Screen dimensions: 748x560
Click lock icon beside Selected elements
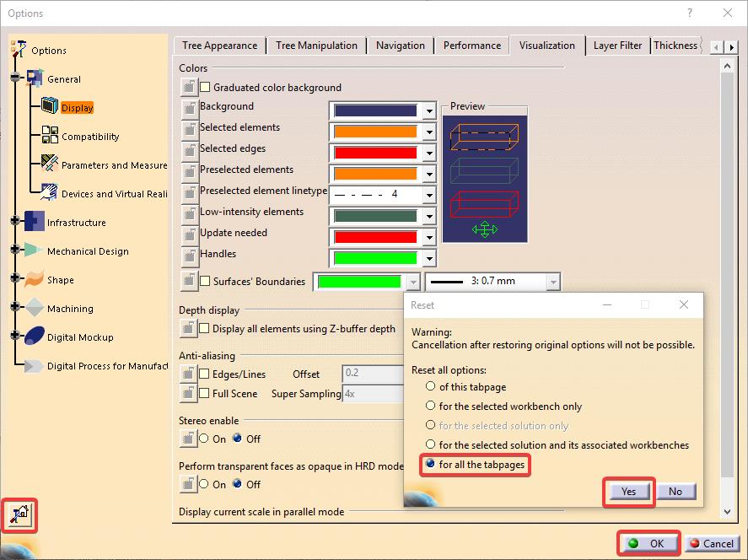tap(190, 129)
